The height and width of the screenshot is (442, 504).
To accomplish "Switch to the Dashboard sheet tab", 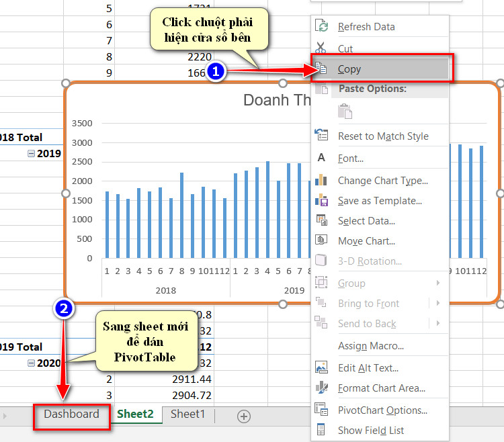I will point(72,414).
